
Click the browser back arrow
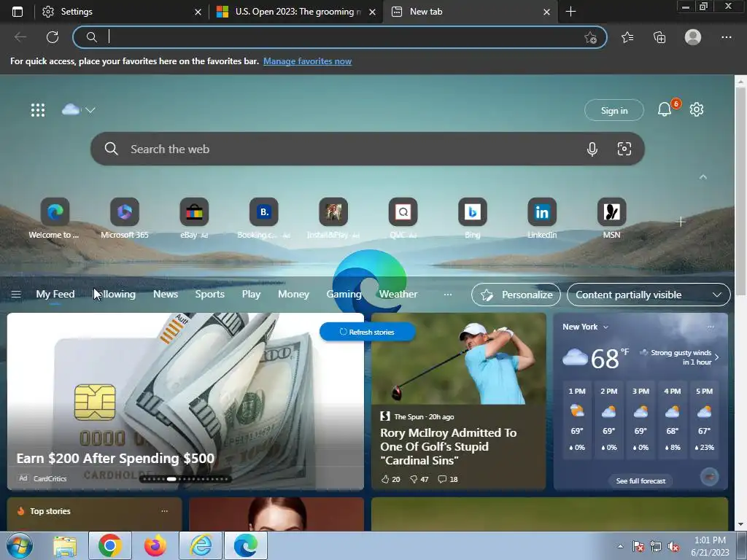20,37
